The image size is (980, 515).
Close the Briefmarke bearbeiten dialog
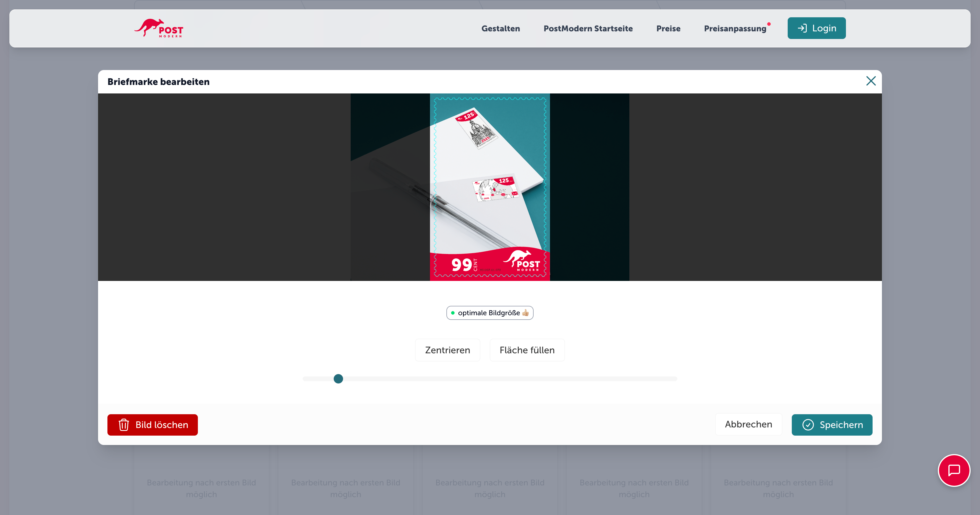pos(871,81)
